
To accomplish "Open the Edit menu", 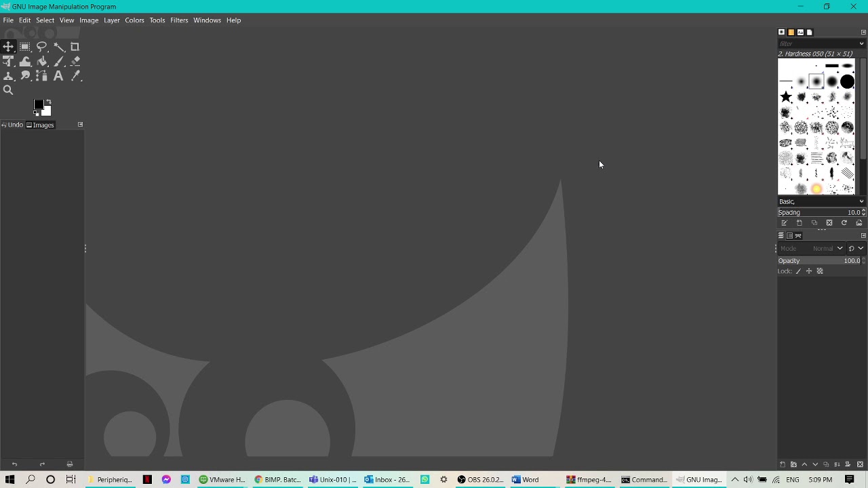I will [x=24, y=20].
